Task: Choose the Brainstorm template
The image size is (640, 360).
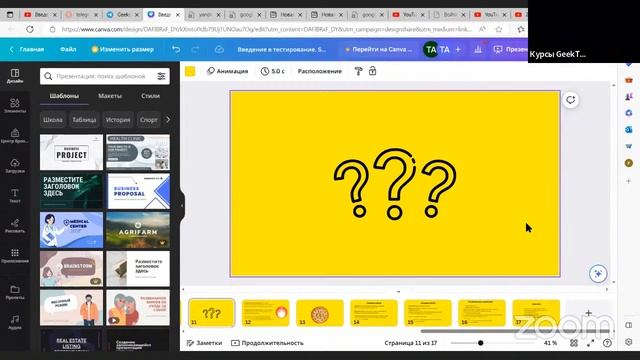Action: tap(71, 269)
